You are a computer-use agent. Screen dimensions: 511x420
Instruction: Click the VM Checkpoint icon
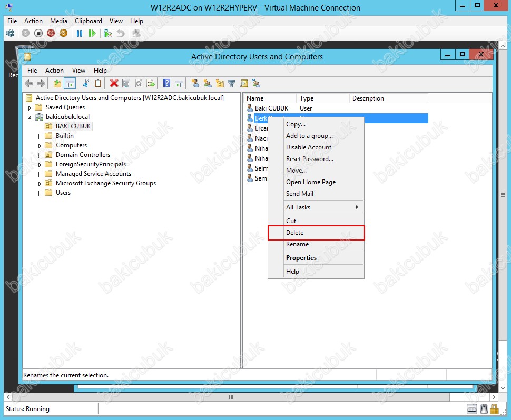coord(108,33)
